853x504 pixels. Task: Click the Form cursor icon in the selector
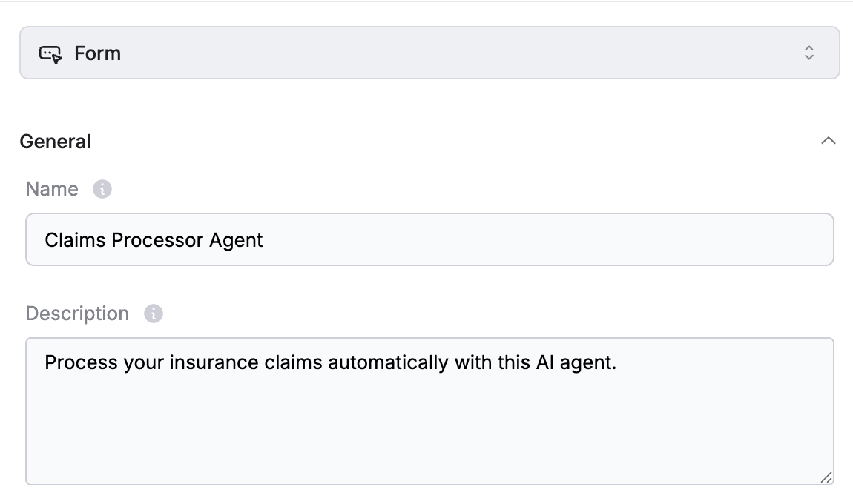point(50,54)
